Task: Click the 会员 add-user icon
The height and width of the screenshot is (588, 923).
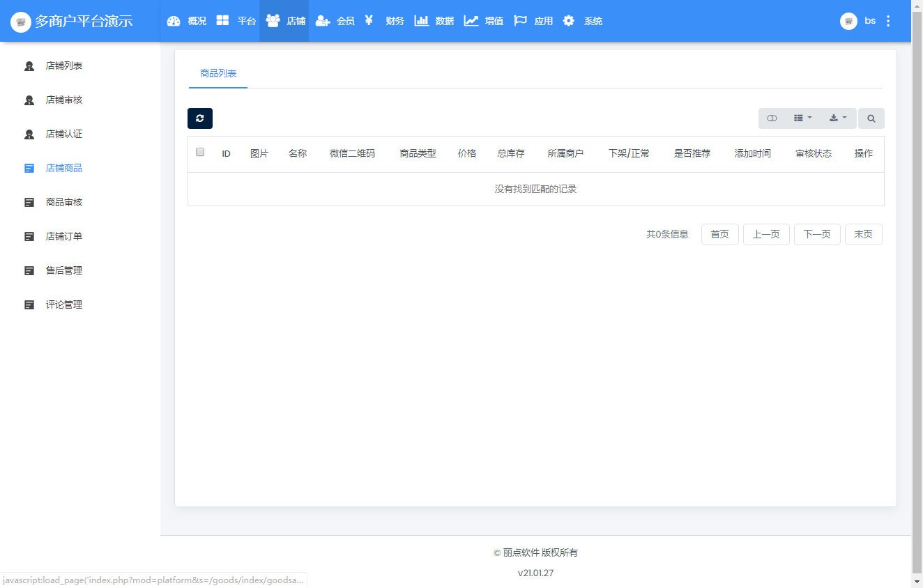Action: point(323,21)
